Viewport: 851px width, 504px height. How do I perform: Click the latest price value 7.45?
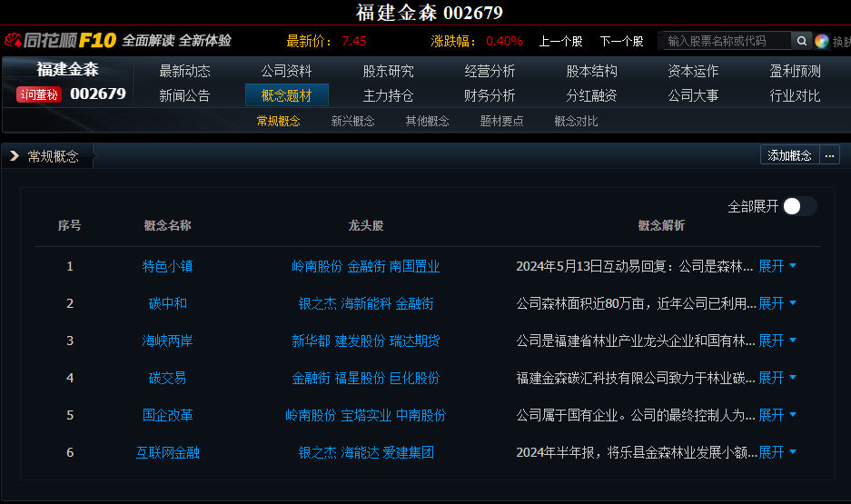point(354,41)
